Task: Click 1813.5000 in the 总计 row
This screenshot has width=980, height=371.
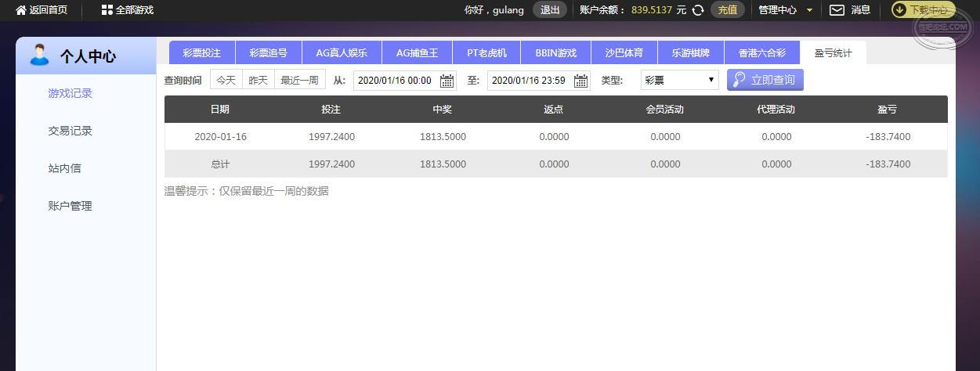Action: point(443,164)
